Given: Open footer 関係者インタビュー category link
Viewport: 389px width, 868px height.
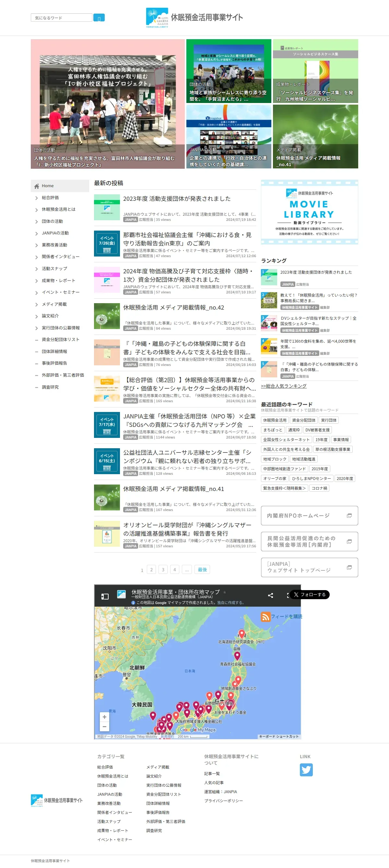Looking at the screenshot, I should [114, 813].
